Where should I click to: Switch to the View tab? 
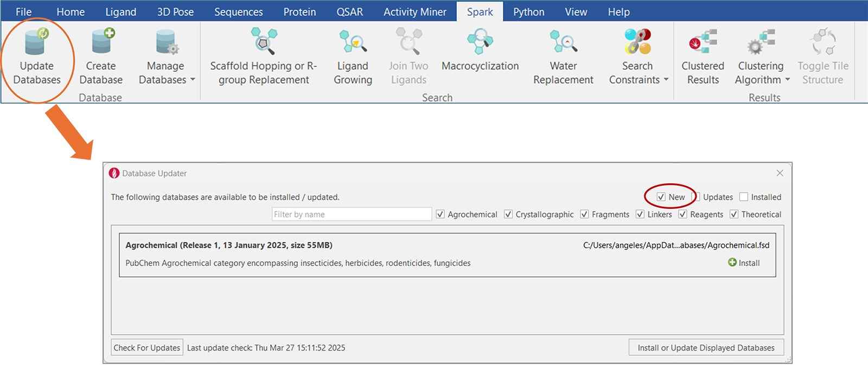(576, 12)
